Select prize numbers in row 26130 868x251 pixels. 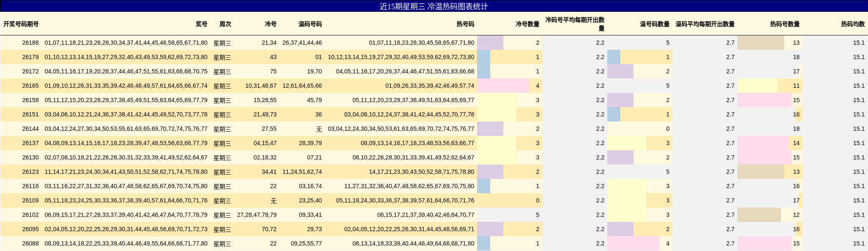[x=126, y=157]
